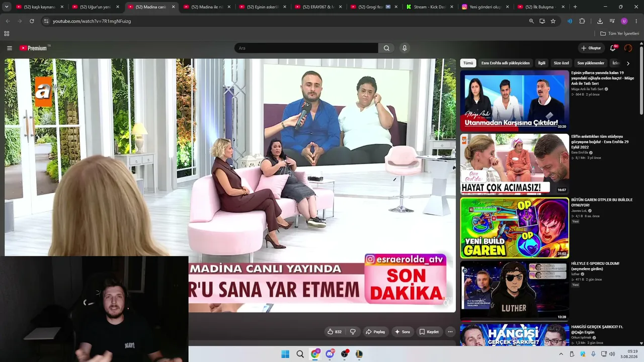Open the YouTube account avatar menu
Image resolution: width=644 pixels, height=362 pixels.
tap(628, 48)
